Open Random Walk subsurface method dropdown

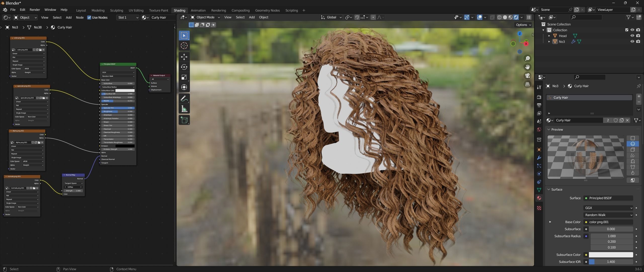[608, 215]
